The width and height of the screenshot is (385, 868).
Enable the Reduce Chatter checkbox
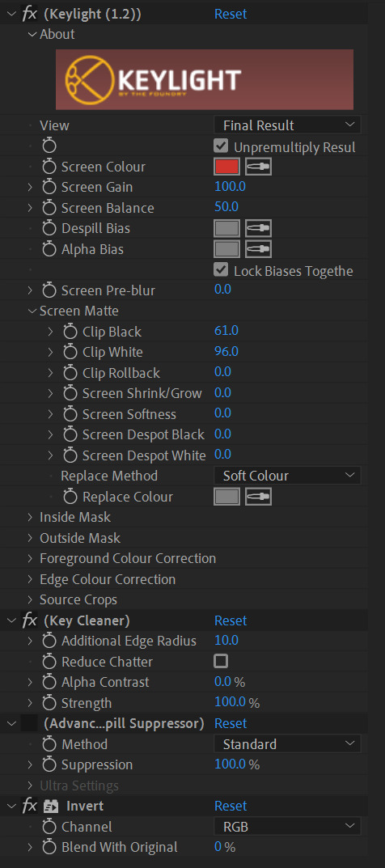click(x=222, y=661)
